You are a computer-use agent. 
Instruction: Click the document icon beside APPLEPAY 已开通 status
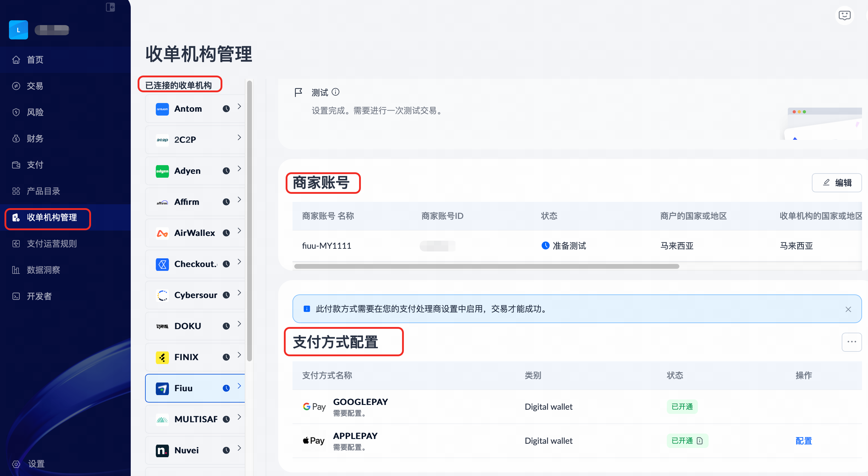coord(700,440)
